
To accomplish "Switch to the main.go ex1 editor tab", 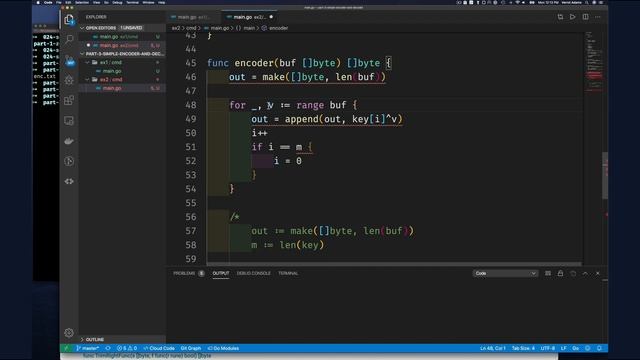I will (x=193, y=17).
